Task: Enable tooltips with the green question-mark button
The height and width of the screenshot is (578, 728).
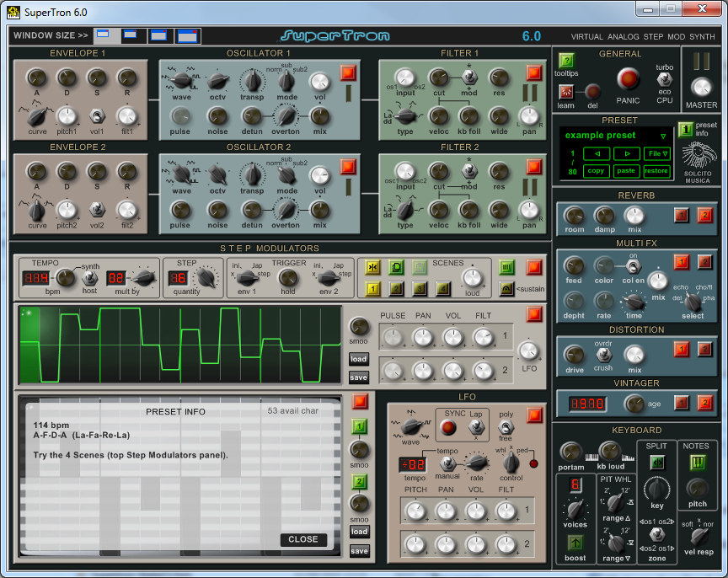Action: click(566, 61)
